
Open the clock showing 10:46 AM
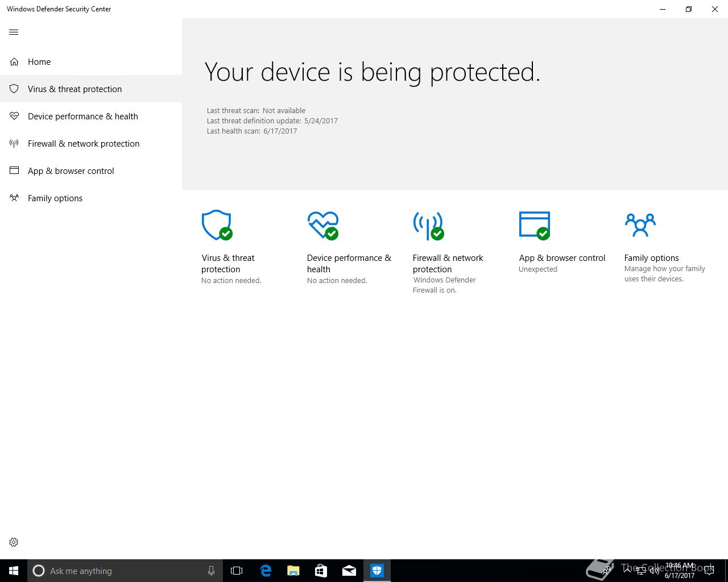click(680, 571)
